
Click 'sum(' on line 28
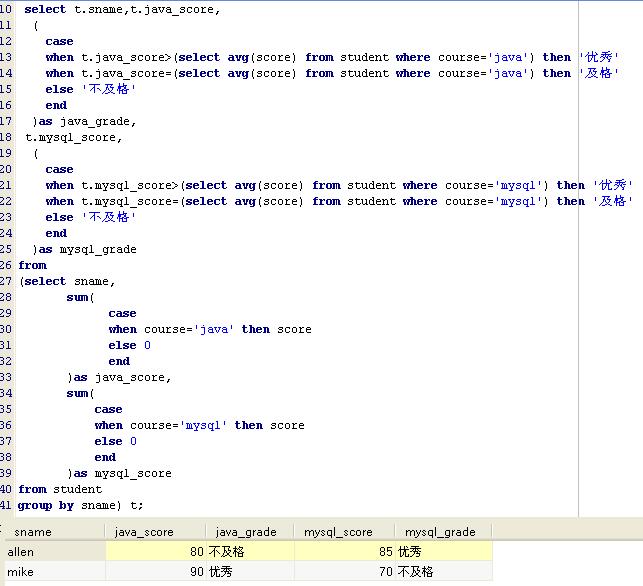(80, 297)
